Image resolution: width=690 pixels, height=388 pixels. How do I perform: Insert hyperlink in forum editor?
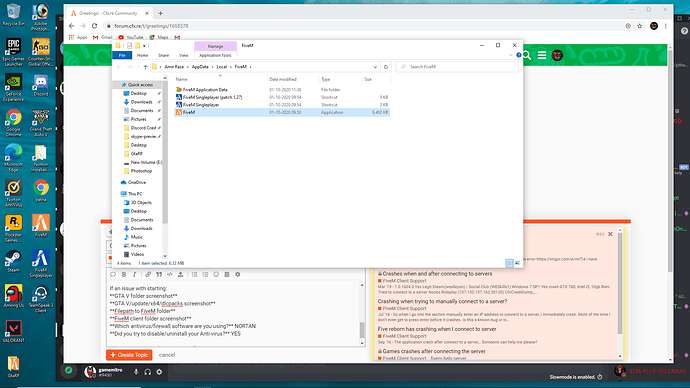click(x=148, y=275)
